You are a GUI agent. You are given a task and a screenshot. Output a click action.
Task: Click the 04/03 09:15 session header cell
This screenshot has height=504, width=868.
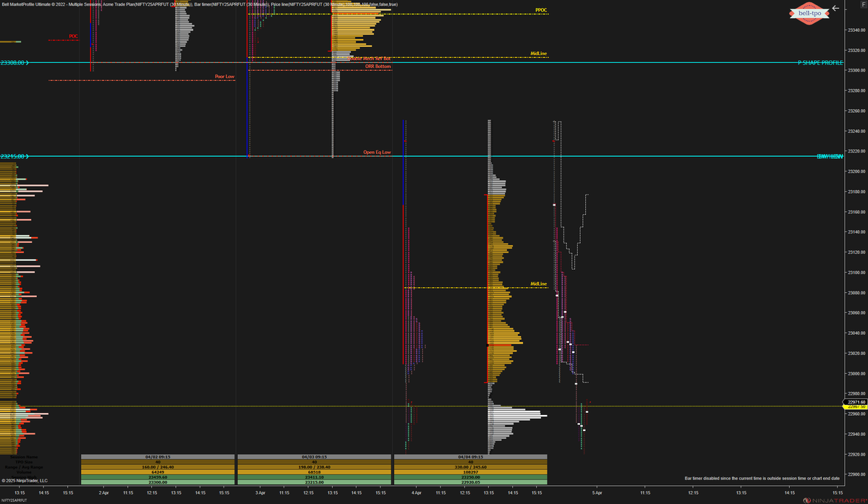[x=314, y=457]
